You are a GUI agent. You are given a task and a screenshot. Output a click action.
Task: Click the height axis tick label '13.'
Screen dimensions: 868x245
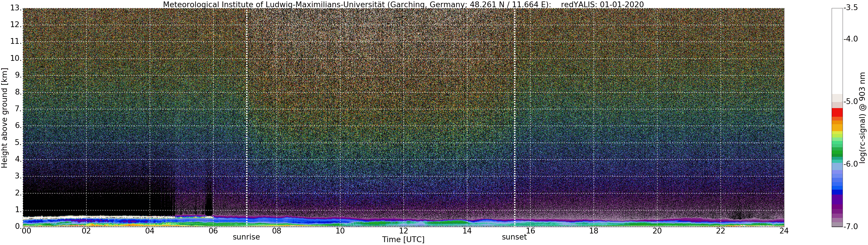coord(16,8)
